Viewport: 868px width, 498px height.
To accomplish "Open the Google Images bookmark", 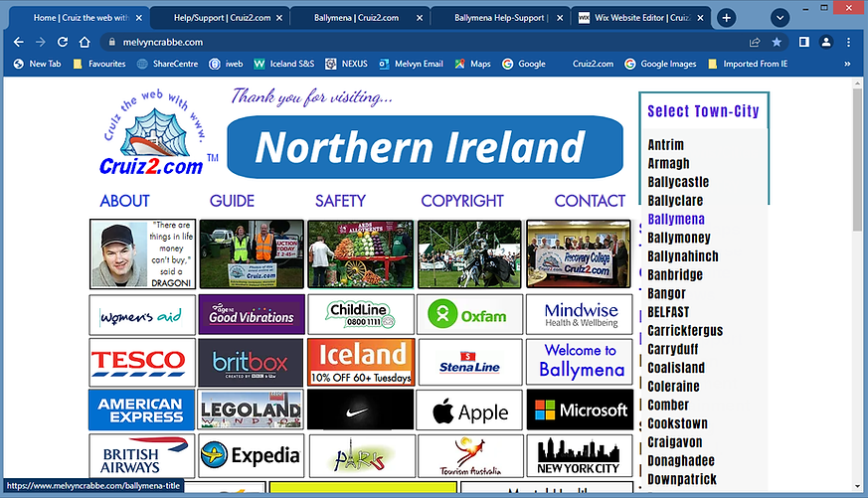I will point(660,64).
